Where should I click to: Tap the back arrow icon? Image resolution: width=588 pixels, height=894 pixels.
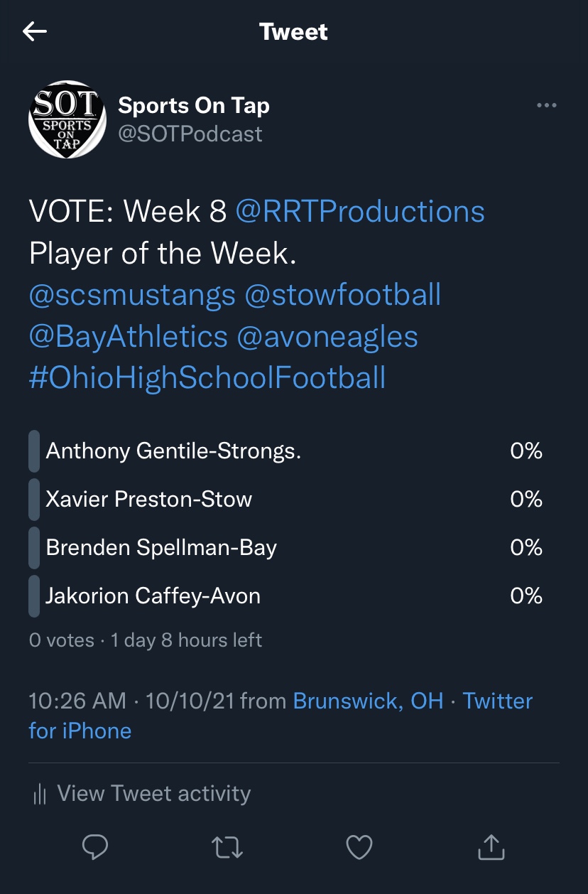(x=35, y=31)
